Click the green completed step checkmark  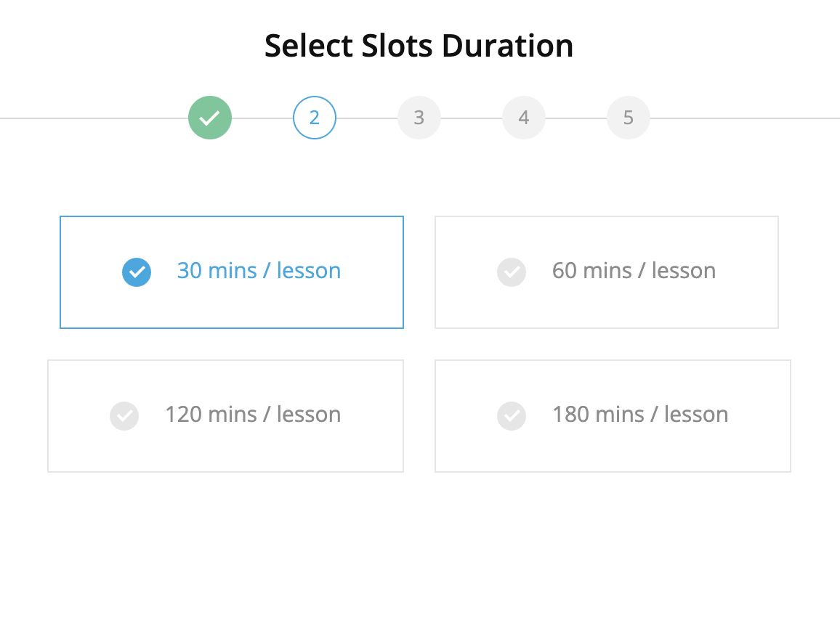coord(210,118)
